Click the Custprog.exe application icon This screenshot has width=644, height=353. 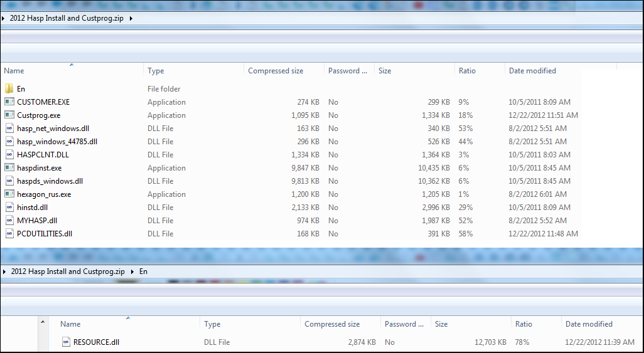pyautogui.click(x=9, y=115)
